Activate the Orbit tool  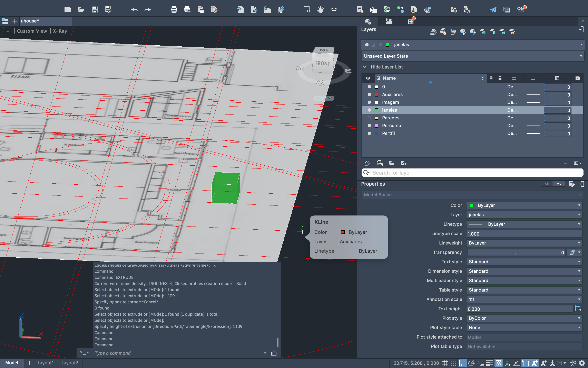(x=334, y=9)
